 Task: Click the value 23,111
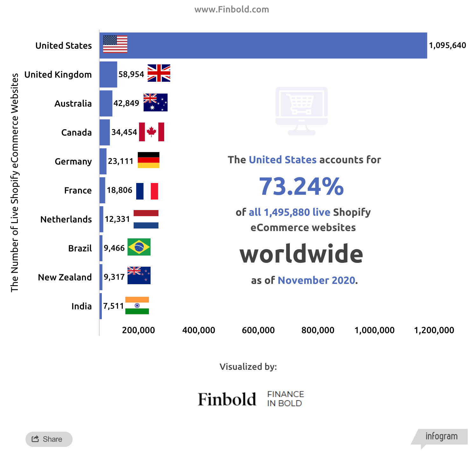(x=121, y=161)
